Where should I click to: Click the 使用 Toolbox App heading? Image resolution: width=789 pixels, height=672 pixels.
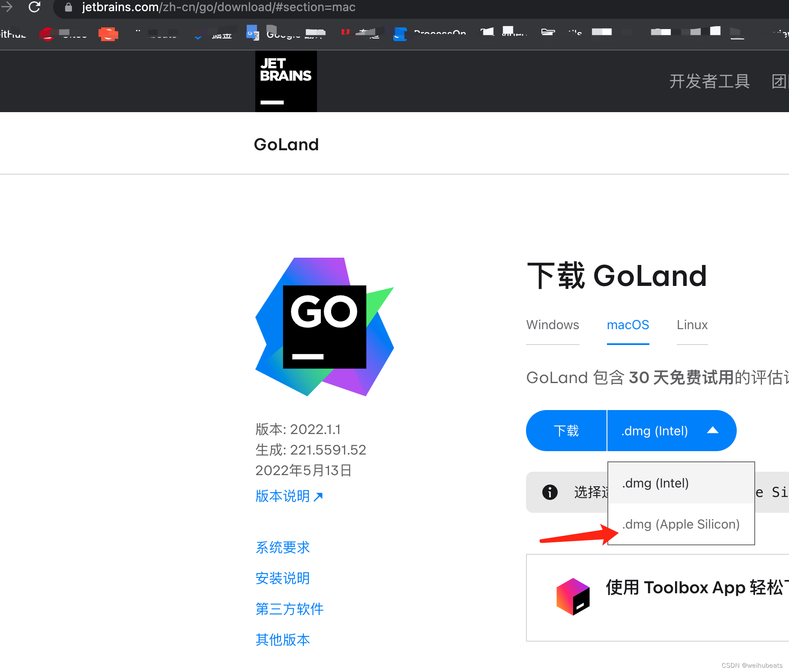(697, 588)
